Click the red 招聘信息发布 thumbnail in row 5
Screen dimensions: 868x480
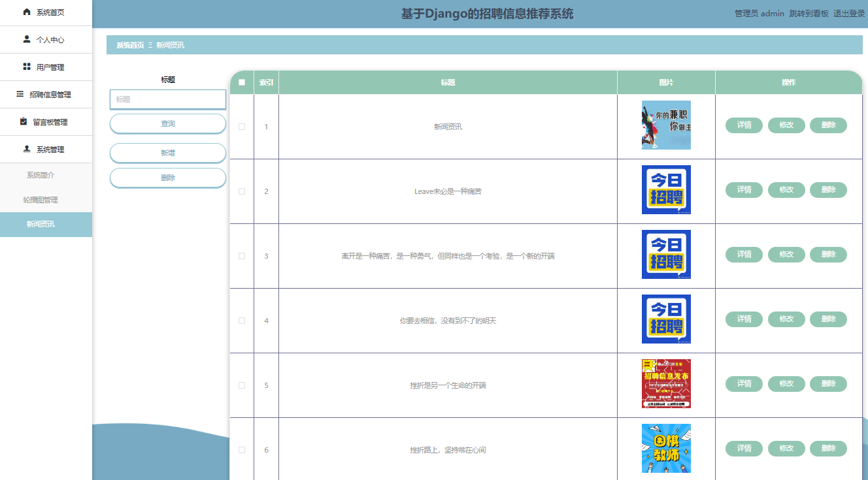[666, 384]
